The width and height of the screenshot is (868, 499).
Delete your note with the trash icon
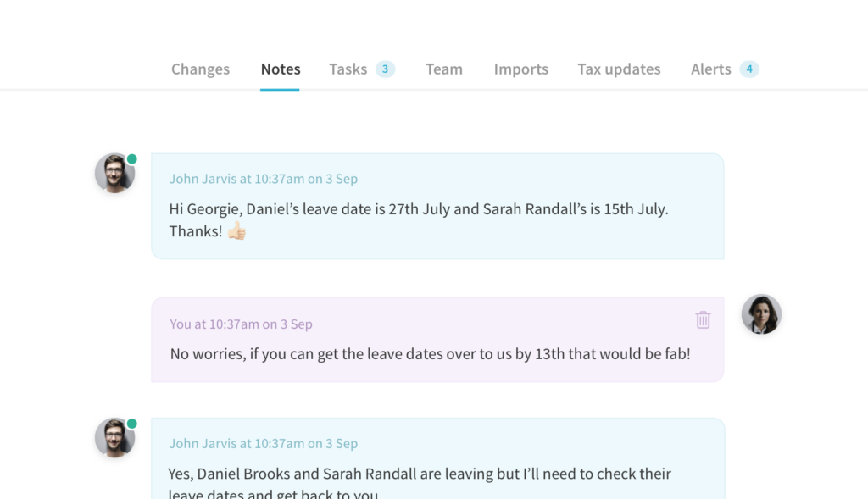pyautogui.click(x=703, y=319)
